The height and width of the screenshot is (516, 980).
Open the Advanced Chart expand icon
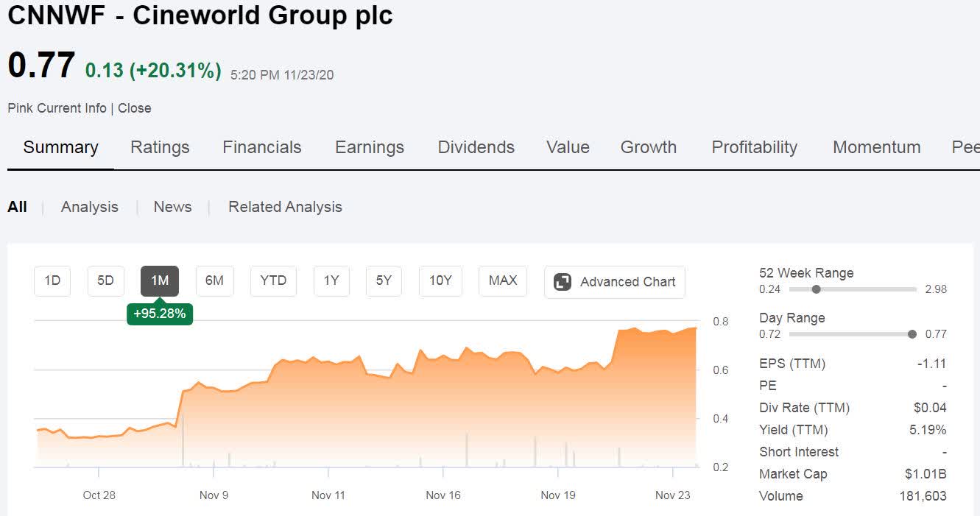click(x=563, y=282)
